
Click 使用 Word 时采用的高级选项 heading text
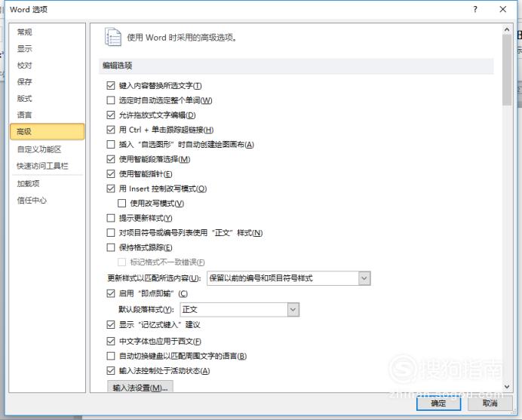182,37
